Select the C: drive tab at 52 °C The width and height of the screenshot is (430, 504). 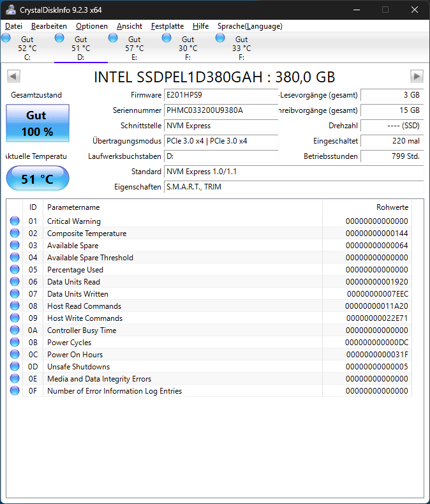coord(27,48)
